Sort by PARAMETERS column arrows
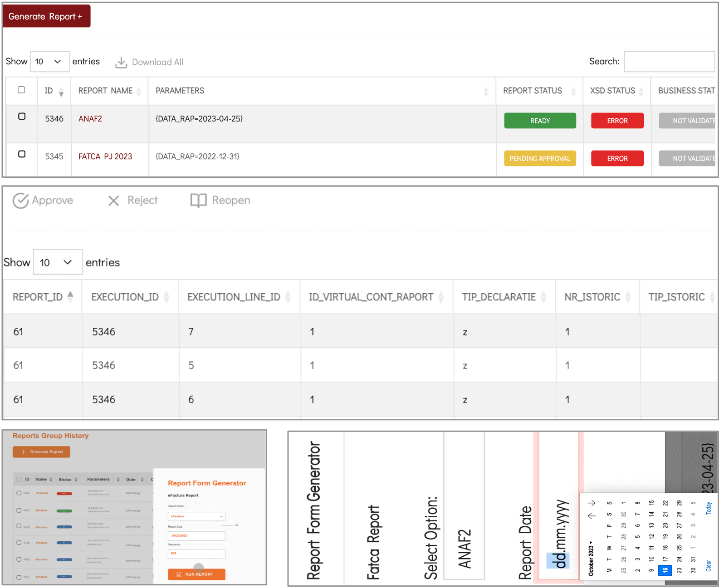This screenshot has width=719, height=588. [x=486, y=91]
